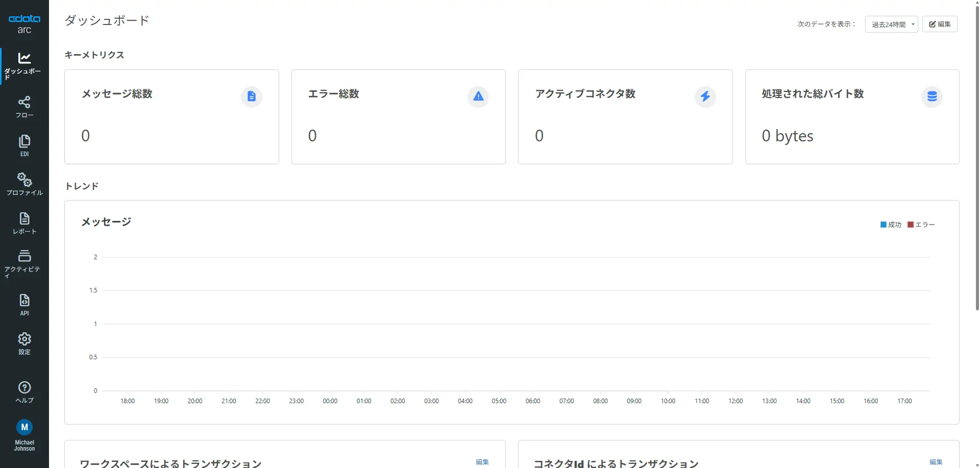
Task: Open the EDI sidebar icon
Action: click(x=24, y=141)
